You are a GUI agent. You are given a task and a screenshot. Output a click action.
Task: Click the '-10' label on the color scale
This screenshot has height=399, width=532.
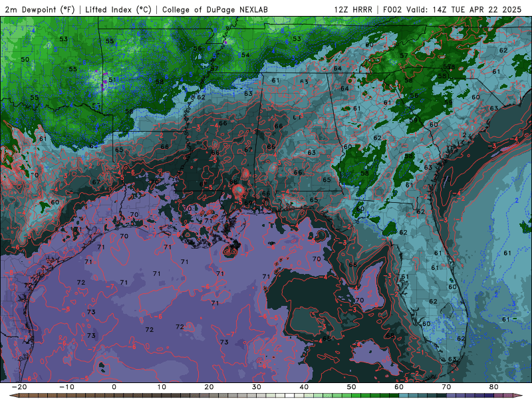(66, 387)
